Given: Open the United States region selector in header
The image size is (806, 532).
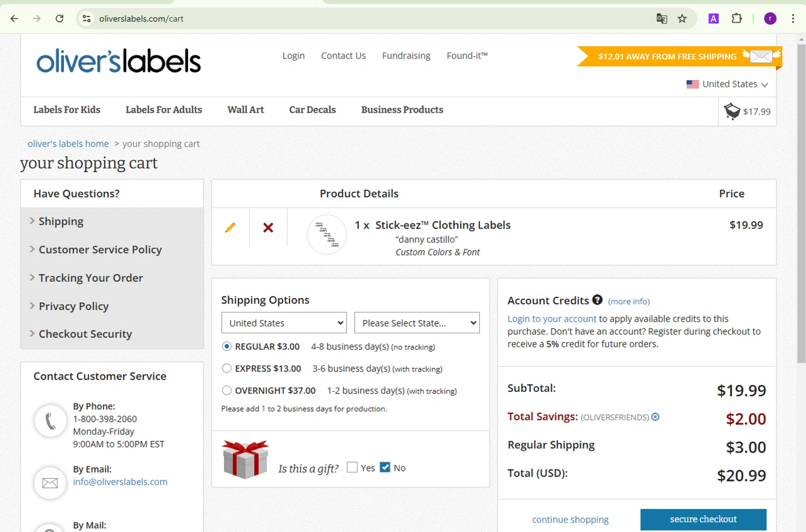Looking at the screenshot, I should 727,84.
